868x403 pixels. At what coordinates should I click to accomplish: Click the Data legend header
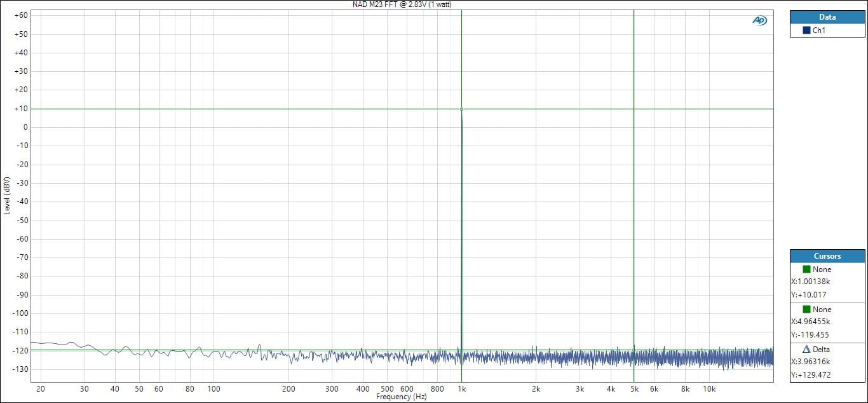(827, 17)
